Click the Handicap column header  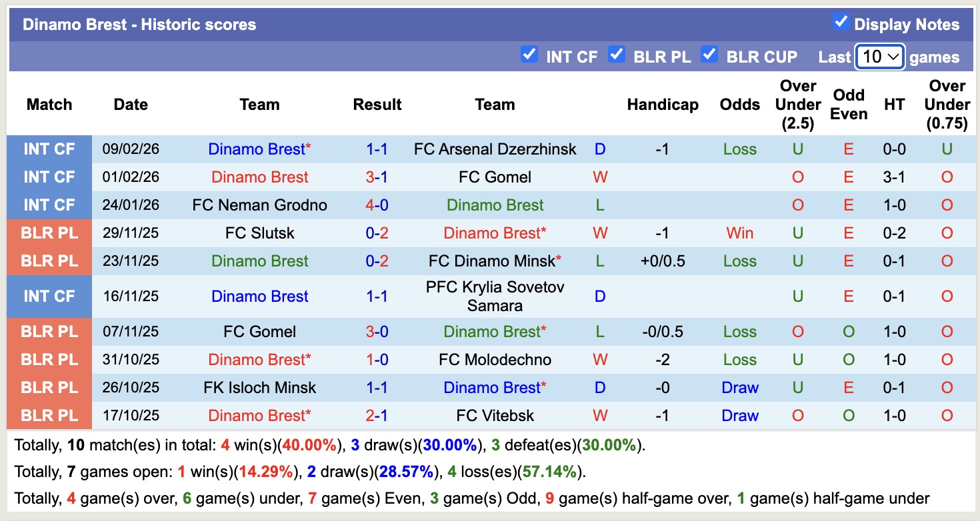pos(663,105)
